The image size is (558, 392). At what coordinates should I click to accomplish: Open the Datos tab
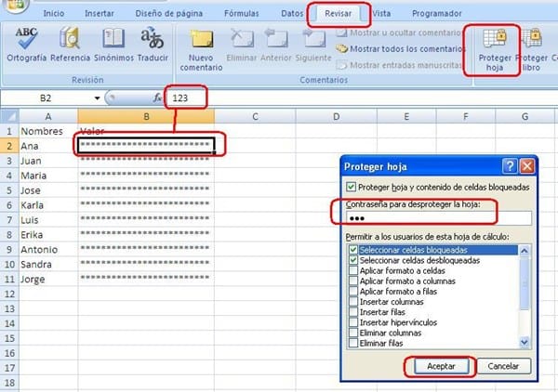pyautogui.click(x=292, y=14)
